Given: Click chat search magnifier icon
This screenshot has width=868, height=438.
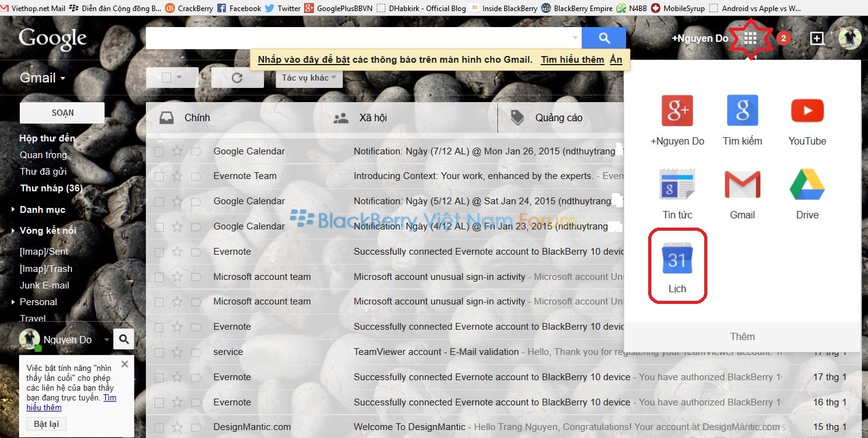Looking at the screenshot, I should pyautogui.click(x=124, y=339).
